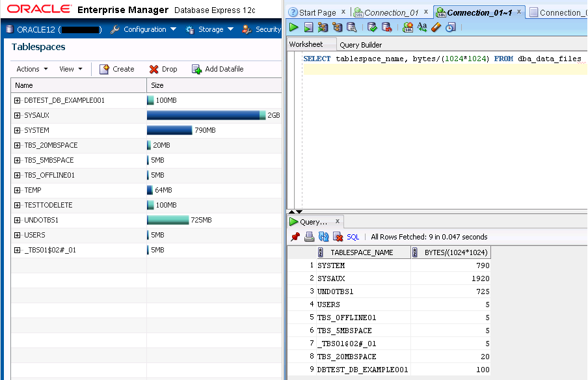
Task: Rollback changes with the red arrow icon
Action: pyautogui.click(x=386, y=27)
